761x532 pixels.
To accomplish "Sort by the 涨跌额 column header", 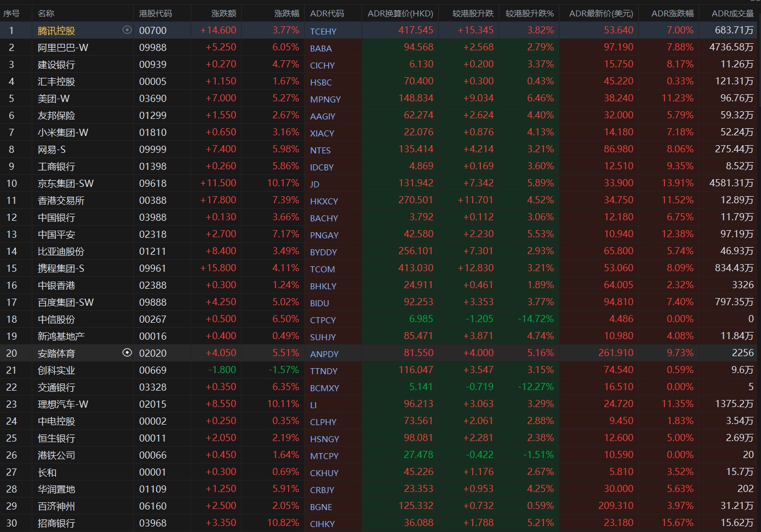I will coord(224,13).
